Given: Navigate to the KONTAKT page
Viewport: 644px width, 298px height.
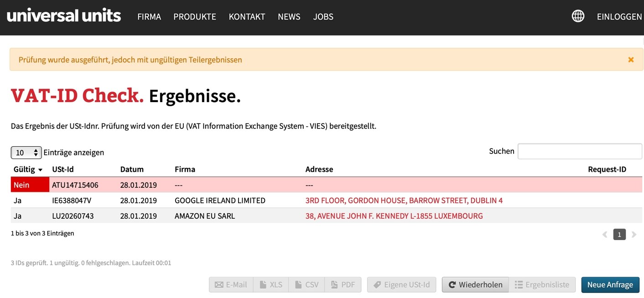Looking at the screenshot, I should coord(247,17).
